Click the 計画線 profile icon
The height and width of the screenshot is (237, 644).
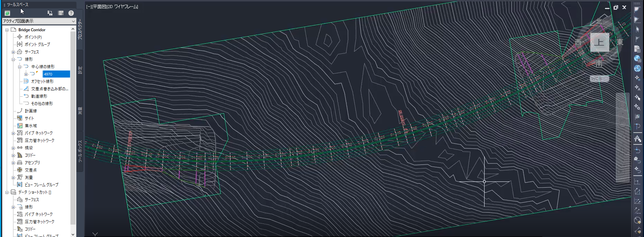pyautogui.click(x=20, y=111)
